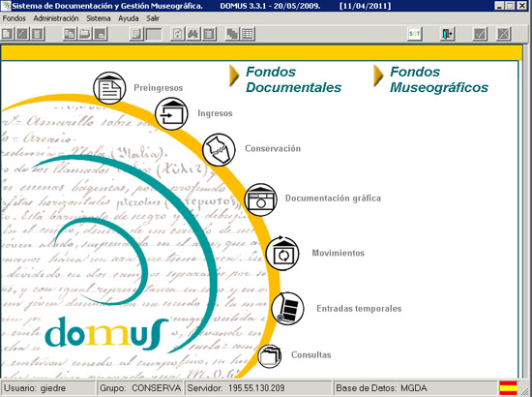Click the Entradas temporales label
Screen dimensions: 532x397
tap(359, 309)
